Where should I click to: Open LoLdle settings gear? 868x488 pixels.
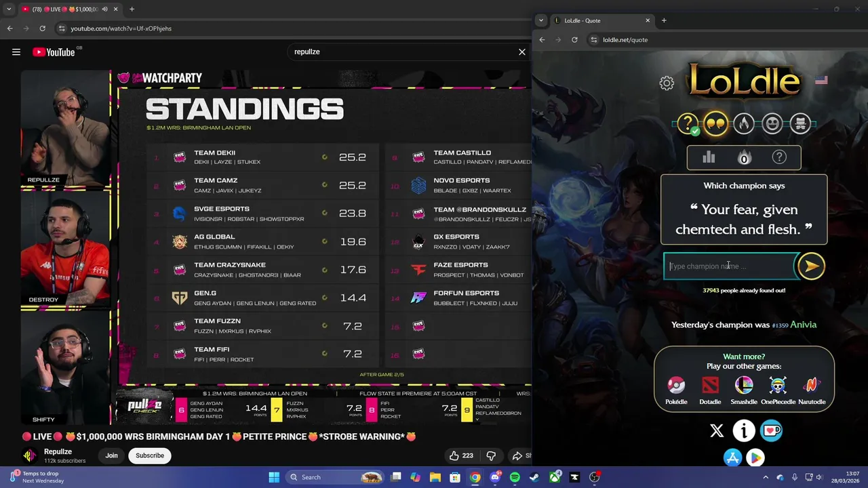667,83
